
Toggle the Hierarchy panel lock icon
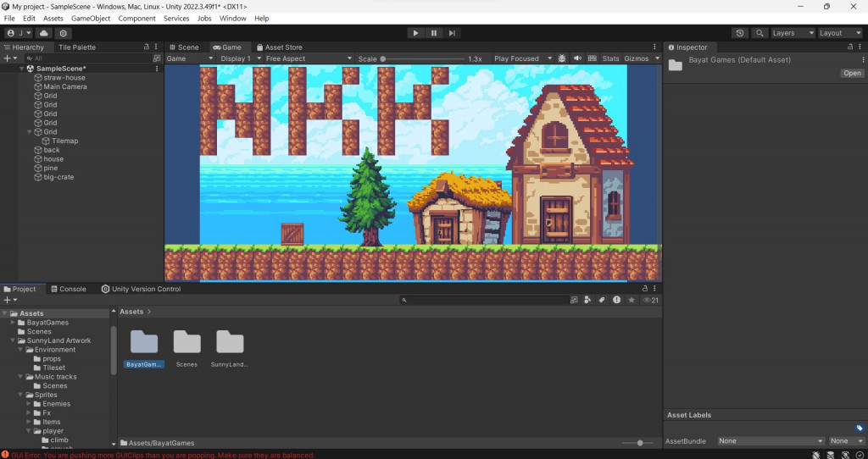[146, 47]
